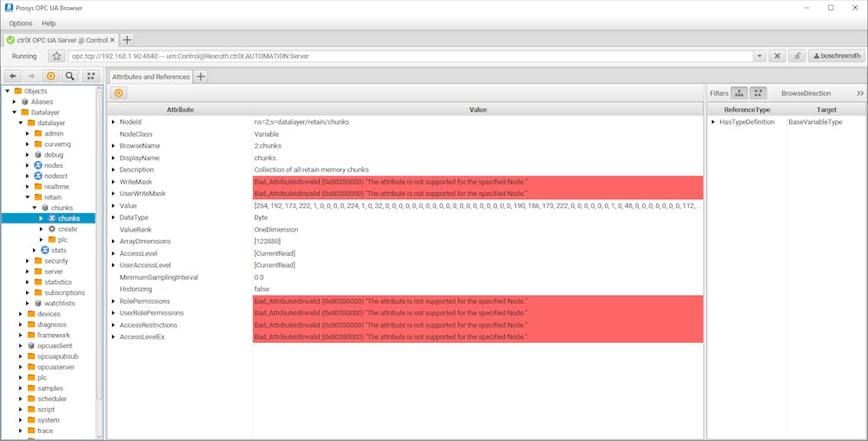
Task: Click the boschrexroth user button
Action: [x=836, y=56]
